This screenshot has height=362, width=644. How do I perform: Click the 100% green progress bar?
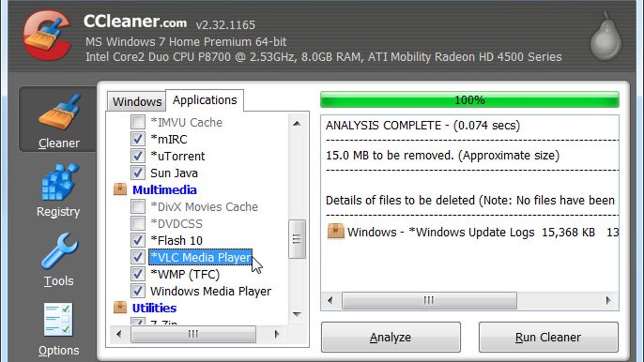pyautogui.click(x=470, y=100)
